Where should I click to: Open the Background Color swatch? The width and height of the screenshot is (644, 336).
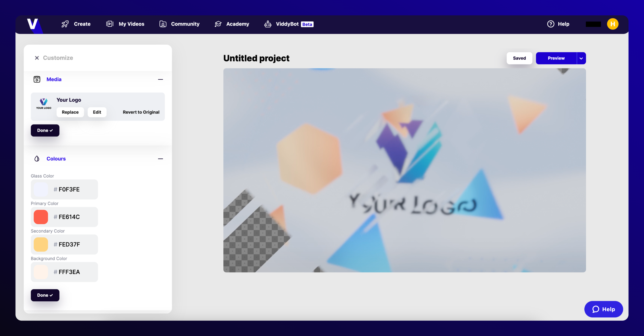click(41, 272)
